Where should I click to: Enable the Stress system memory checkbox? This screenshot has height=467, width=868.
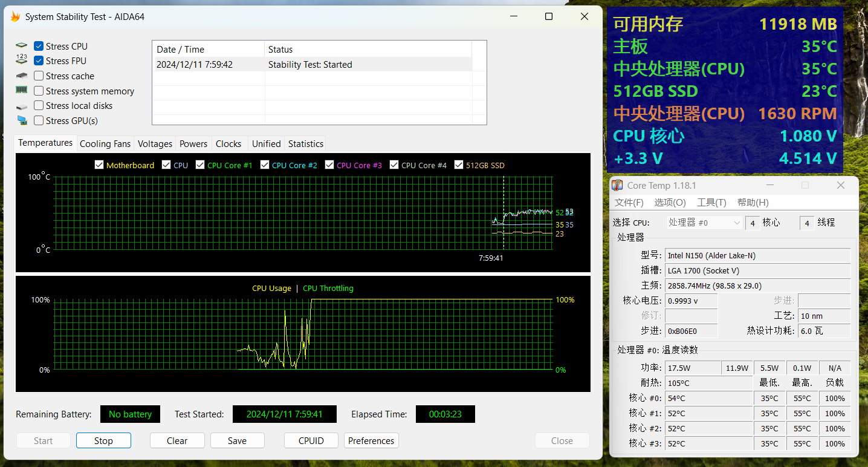[39, 91]
